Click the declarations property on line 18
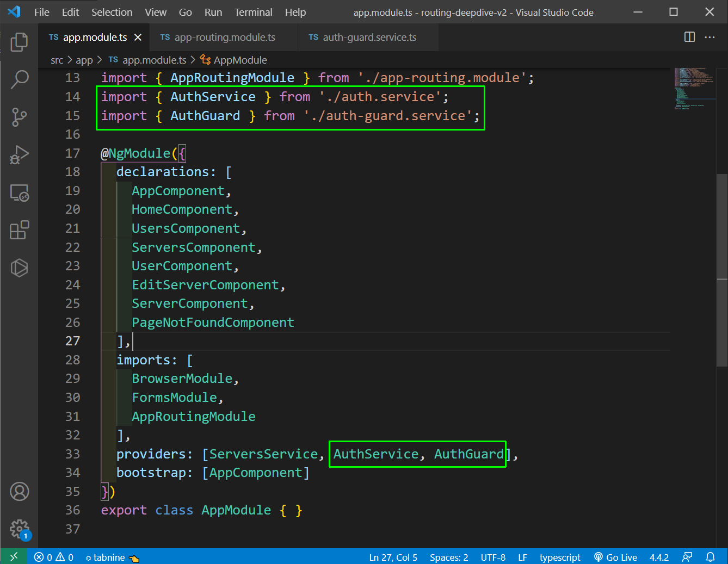Image resolution: width=728 pixels, height=564 pixels. click(x=163, y=172)
